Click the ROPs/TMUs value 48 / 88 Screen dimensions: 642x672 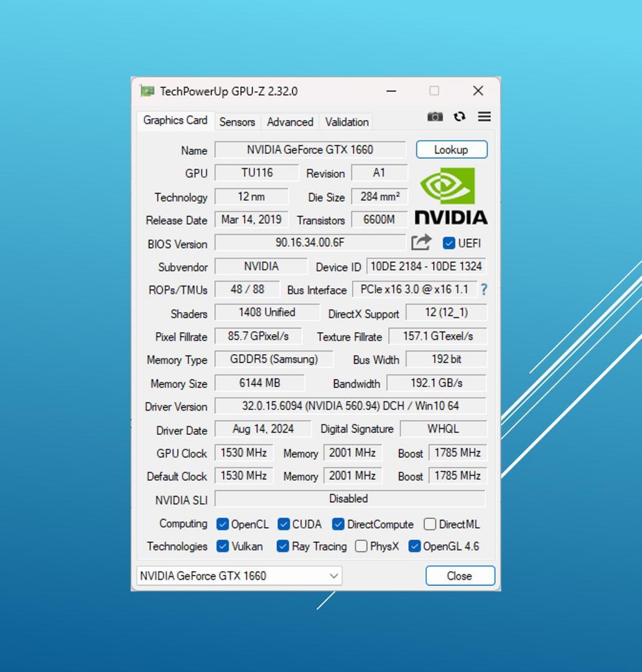pos(247,290)
